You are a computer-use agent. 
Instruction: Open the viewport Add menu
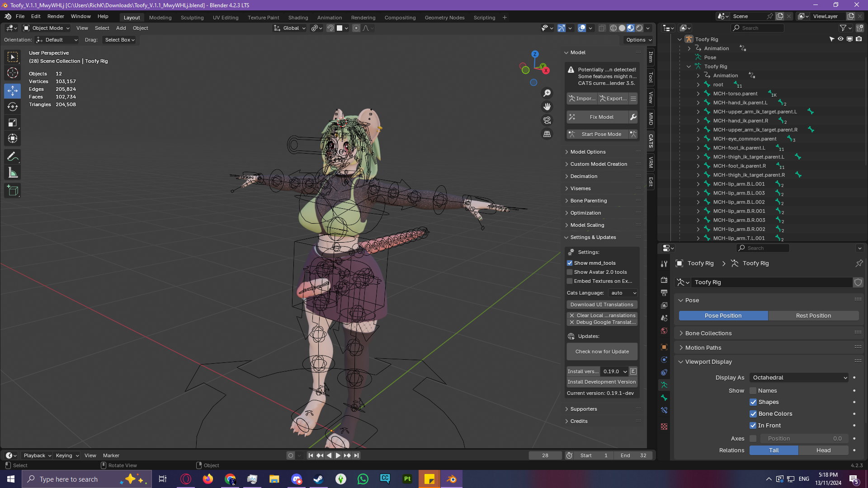tap(121, 28)
